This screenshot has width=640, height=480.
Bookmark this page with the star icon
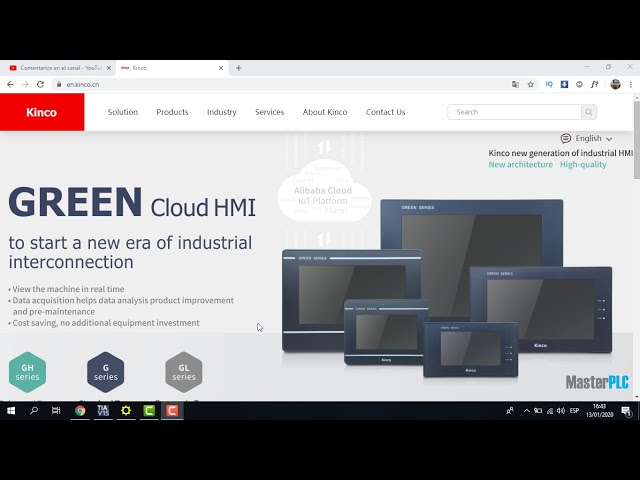pyautogui.click(x=531, y=84)
